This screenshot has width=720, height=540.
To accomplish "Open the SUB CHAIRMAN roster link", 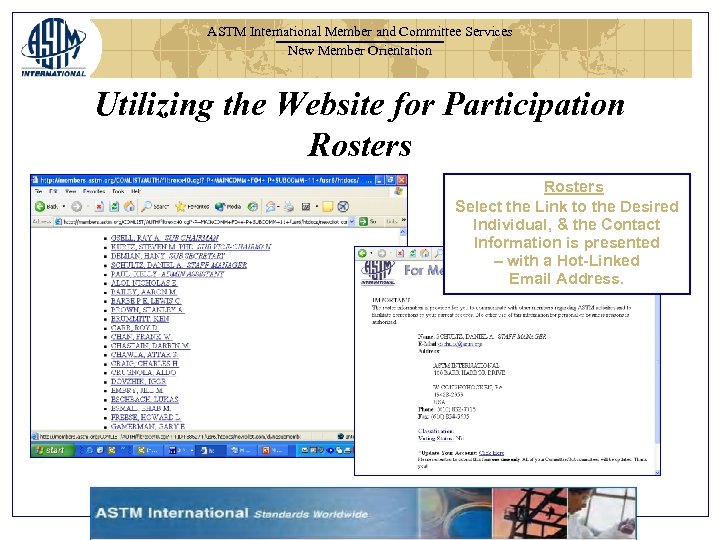I will tap(164, 238).
